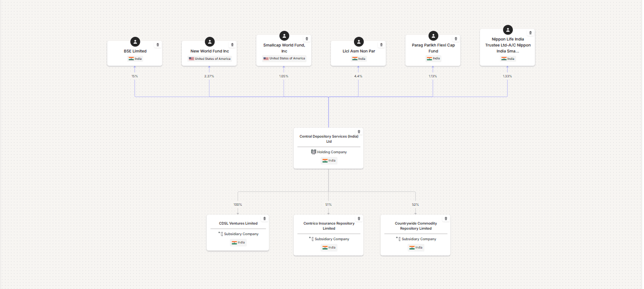Screen dimensions: 644x289
Task: Delete Countrywide Commodity Repository Limited node
Action: pyautogui.click(x=446, y=219)
